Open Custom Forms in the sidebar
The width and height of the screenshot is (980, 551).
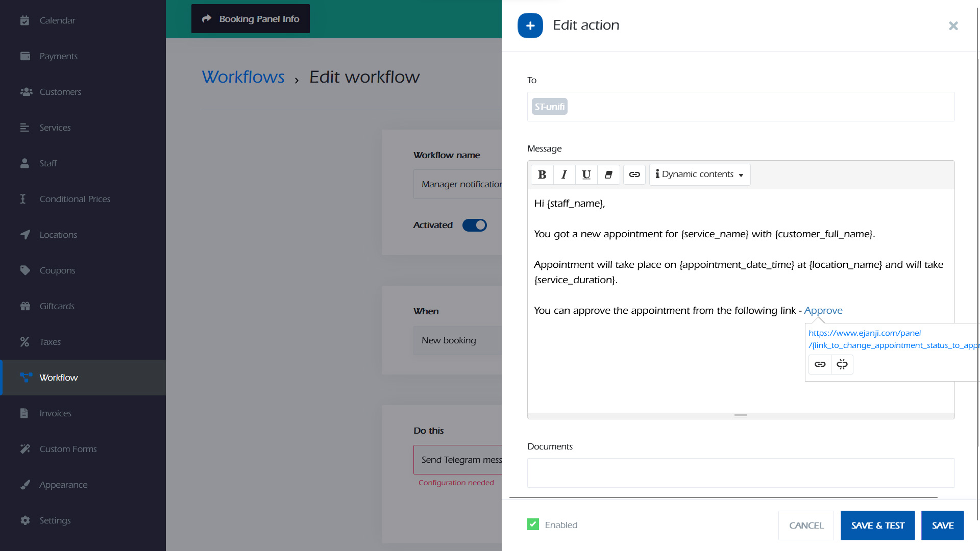[68, 449]
